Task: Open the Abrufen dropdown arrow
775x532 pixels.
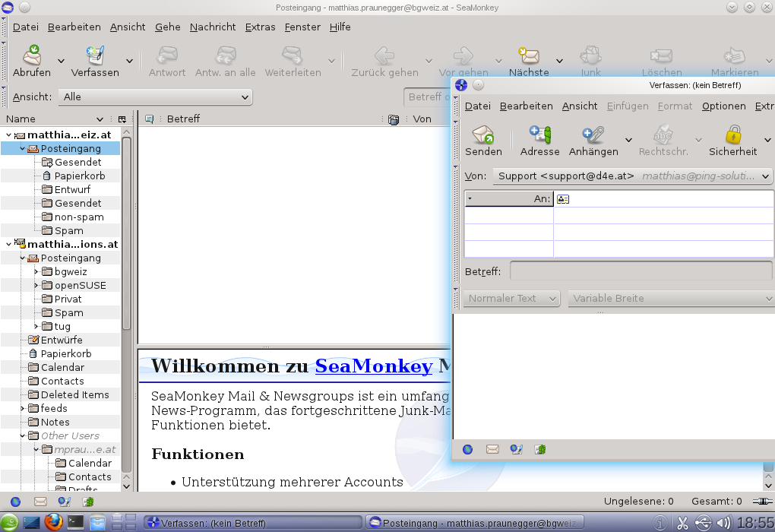Action: point(62,61)
